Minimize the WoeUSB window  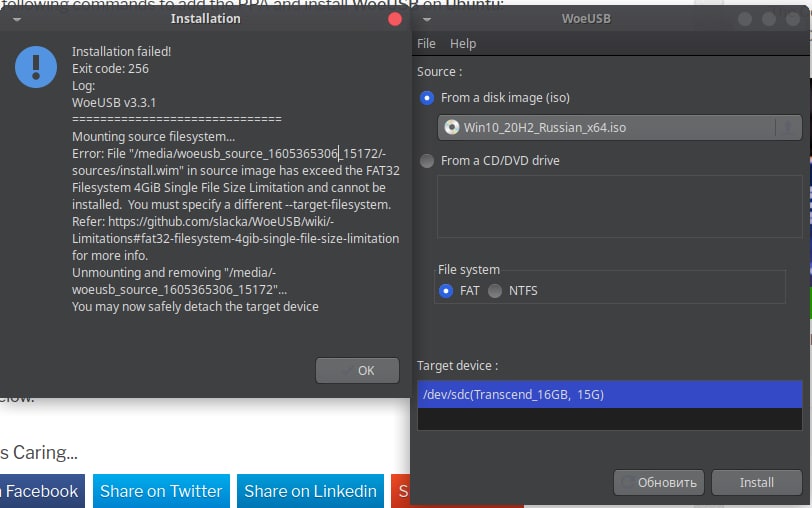tap(745, 19)
